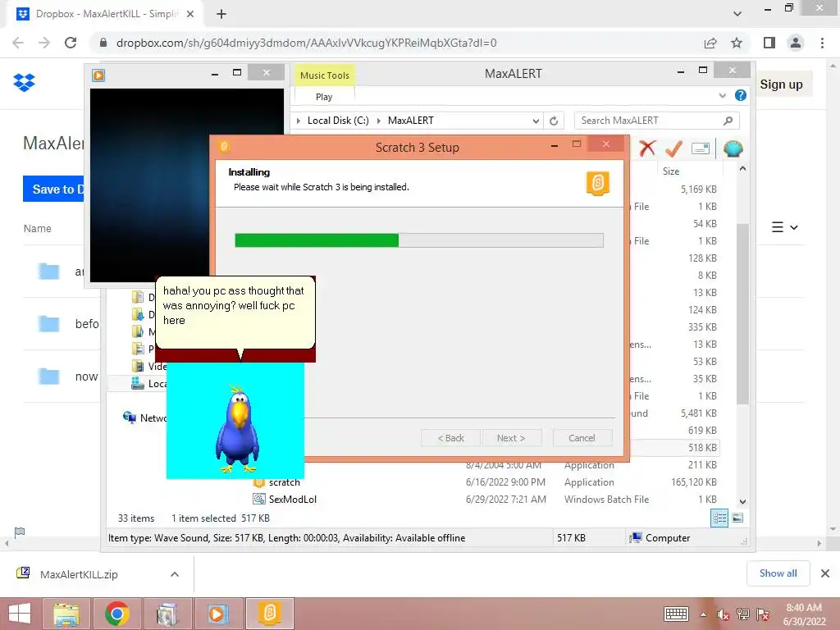Click the Chrome address bar URL
This screenshot has width=840, height=630.
(x=307, y=43)
